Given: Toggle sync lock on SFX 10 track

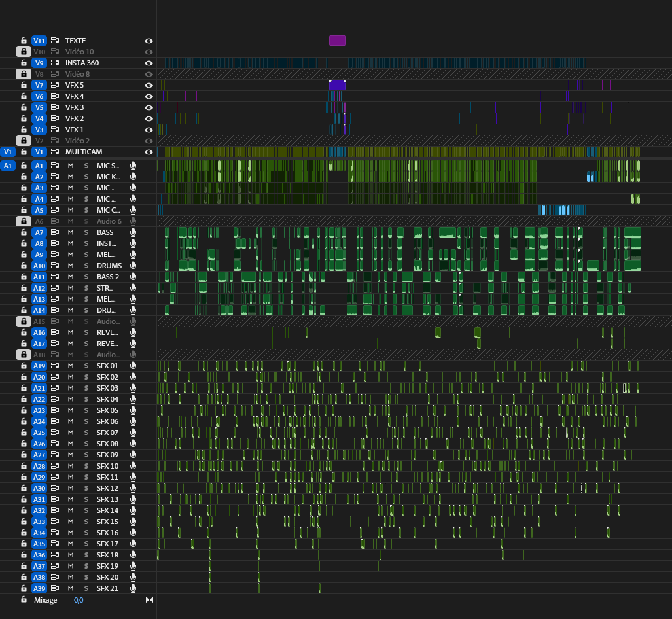Looking at the screenshot, I should pyautogui.click(x=55, y=466).
